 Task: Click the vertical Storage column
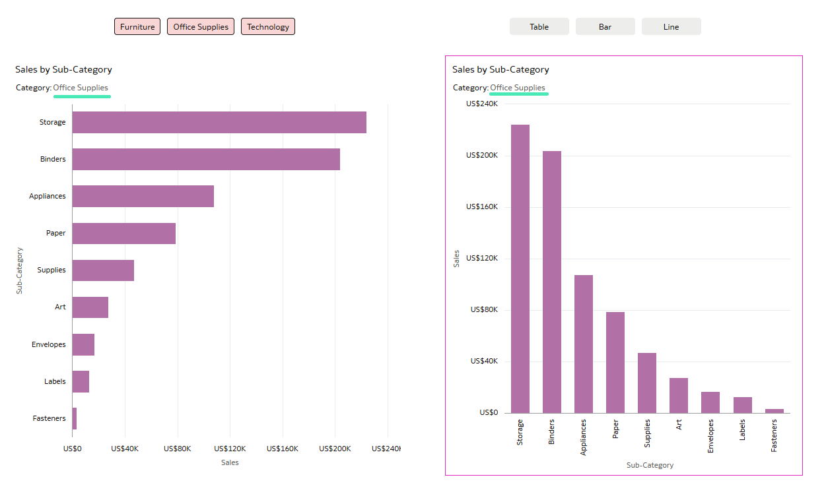click(x=520, y=268)
